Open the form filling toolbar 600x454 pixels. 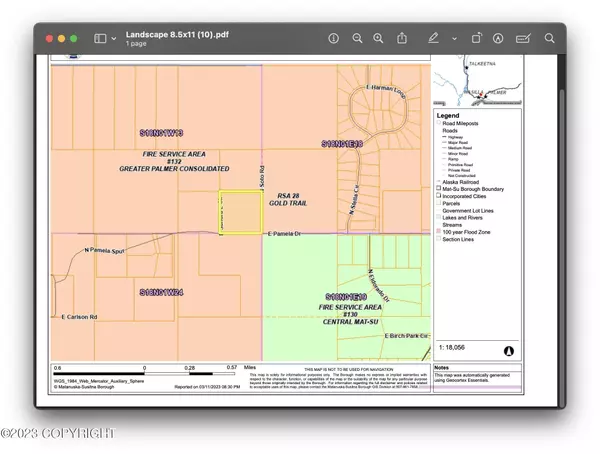522,38
